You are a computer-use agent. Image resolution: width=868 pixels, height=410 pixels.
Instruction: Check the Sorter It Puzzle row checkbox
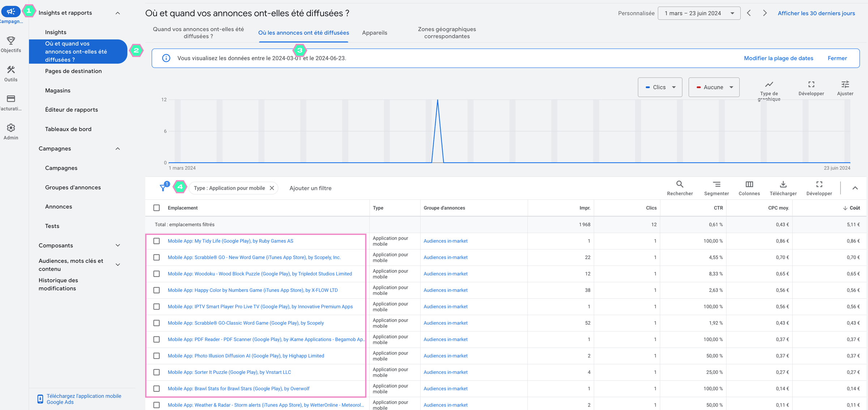click(x=157, y=372)
